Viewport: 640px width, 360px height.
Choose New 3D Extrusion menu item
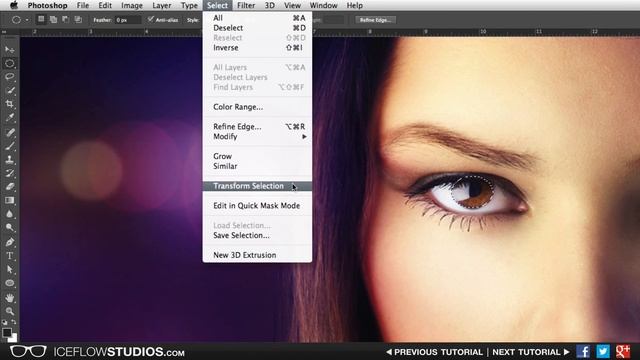[257, 255]
